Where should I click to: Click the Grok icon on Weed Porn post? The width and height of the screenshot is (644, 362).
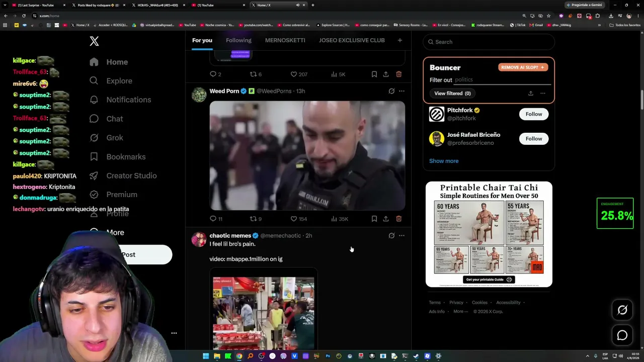coord(391,91)
